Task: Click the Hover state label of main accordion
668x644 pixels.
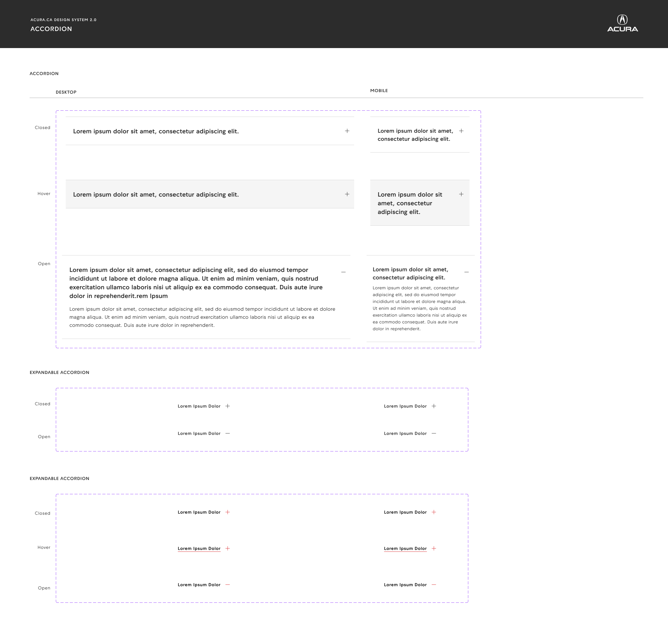Action: click(x=44, y=193)
